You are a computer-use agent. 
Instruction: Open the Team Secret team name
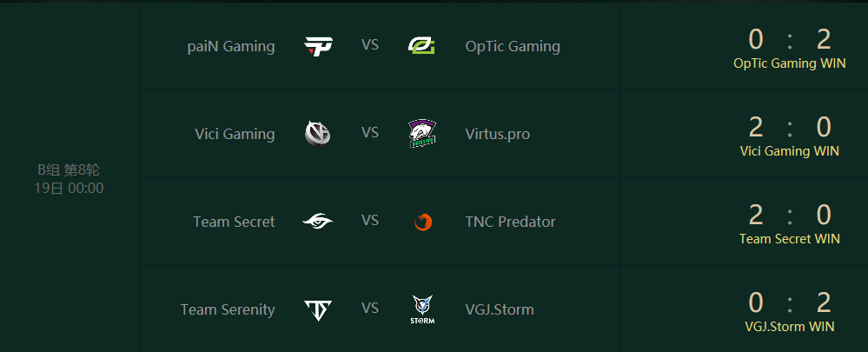click(x=234, y=222)
